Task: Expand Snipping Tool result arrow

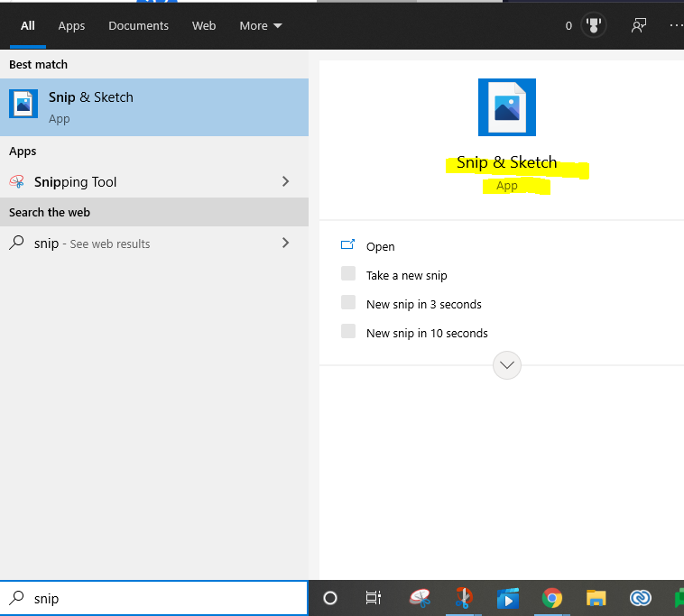Action: [286, 181]
